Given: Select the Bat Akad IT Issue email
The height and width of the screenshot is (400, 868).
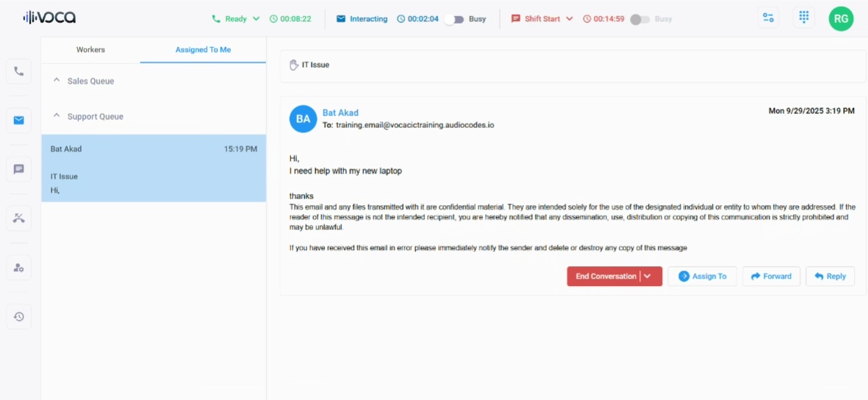Looking at the screenshot, I should 154,168.
